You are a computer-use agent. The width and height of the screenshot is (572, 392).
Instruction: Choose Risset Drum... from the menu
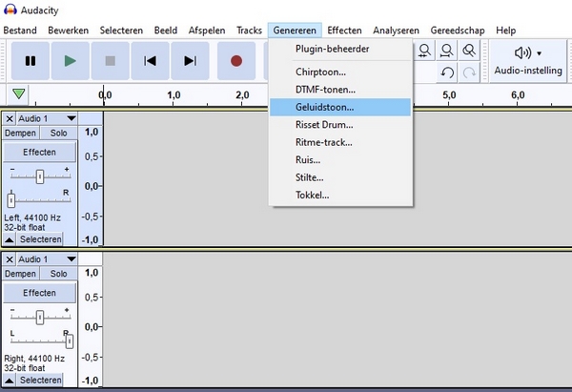point(340,124)
